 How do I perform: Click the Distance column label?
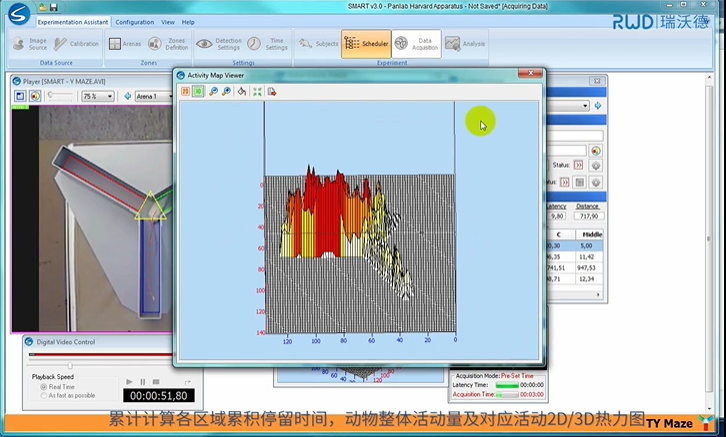(x=588, y=206)
